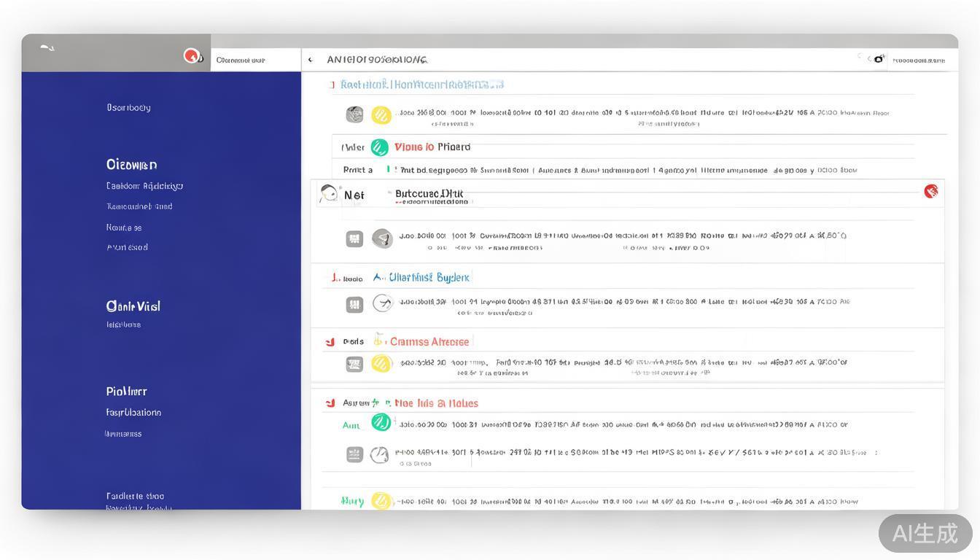Toggle the gray square box under Cramss Atrecse
The width and height of the screenshot is (980, 560).
coord(354,364)
